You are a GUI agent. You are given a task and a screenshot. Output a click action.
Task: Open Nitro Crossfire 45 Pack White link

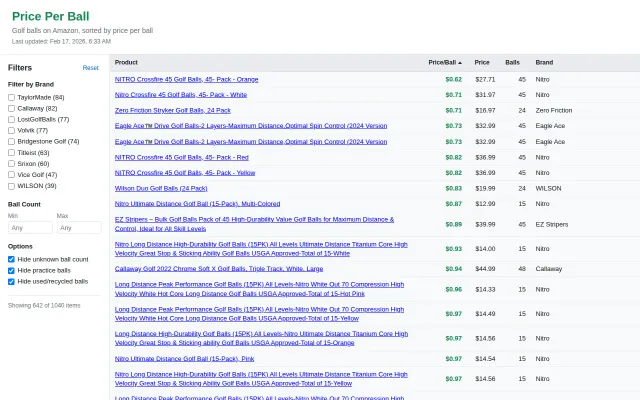coord(181,95)
